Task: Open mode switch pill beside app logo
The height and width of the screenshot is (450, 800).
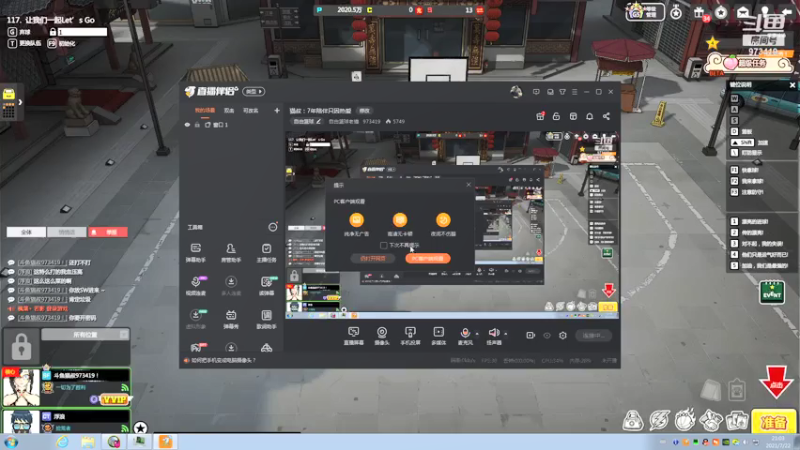Action: [x=254, y=91]
